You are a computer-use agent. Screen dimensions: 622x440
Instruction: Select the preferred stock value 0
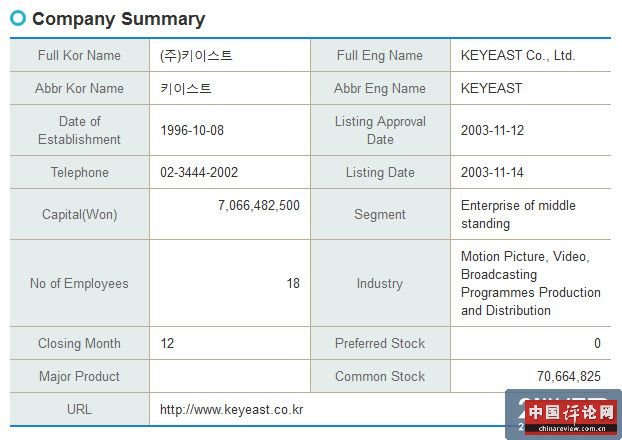[x=597, y=343]
